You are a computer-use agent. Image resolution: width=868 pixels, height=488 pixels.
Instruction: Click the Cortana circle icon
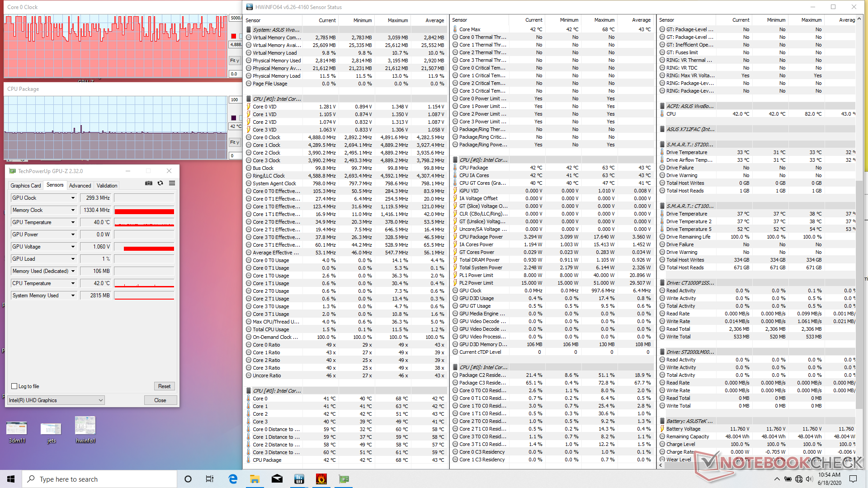point(188,479)
